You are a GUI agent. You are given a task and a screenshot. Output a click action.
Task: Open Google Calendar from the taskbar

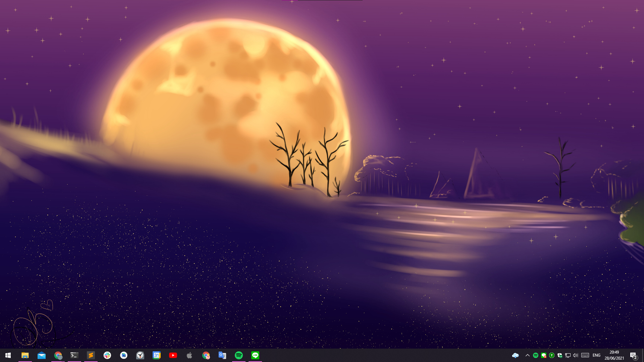(x=157, y=355)
